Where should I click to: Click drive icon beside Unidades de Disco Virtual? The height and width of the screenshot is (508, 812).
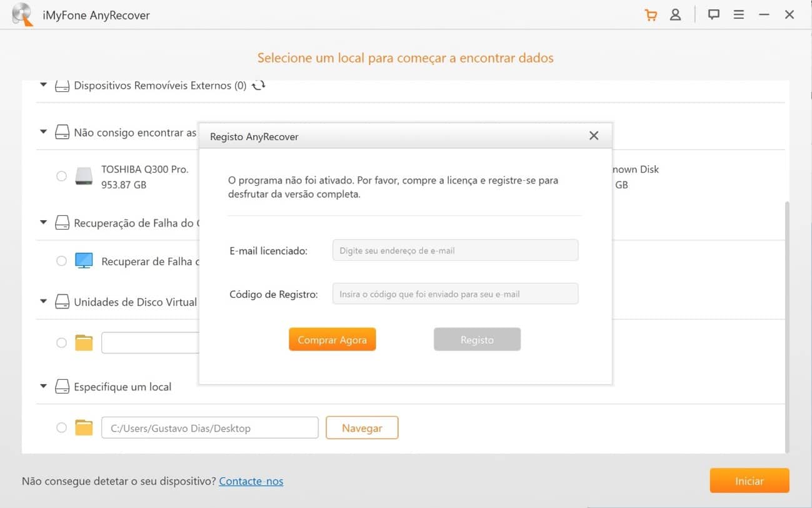tap(62, 302)
